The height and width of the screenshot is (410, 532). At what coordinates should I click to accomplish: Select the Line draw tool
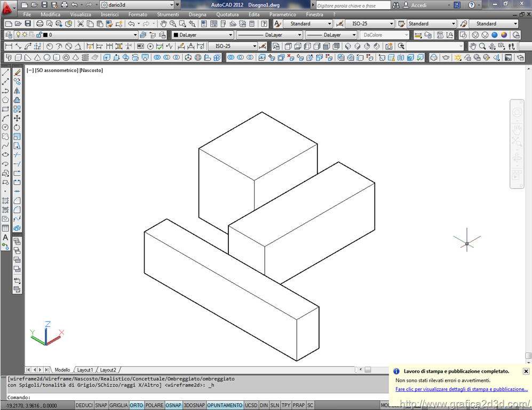click(x=5, y=72)
